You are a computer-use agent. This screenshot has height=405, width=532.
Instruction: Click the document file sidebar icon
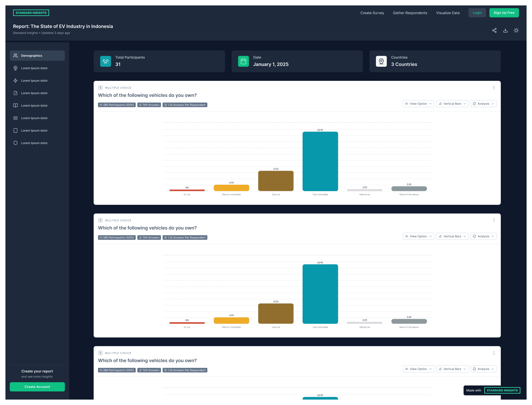(x=15, y=93)
